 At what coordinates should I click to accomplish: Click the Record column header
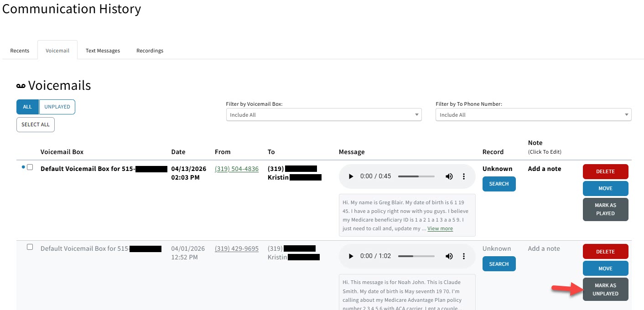tap(493, 152)
